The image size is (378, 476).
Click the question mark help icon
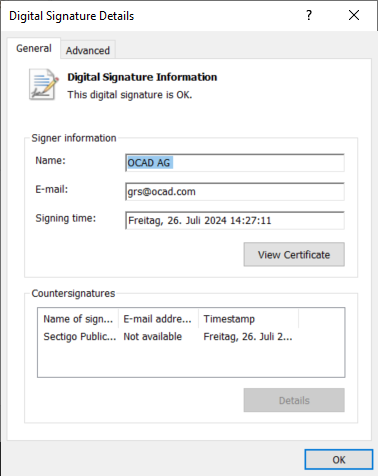(x=309, y=15)
